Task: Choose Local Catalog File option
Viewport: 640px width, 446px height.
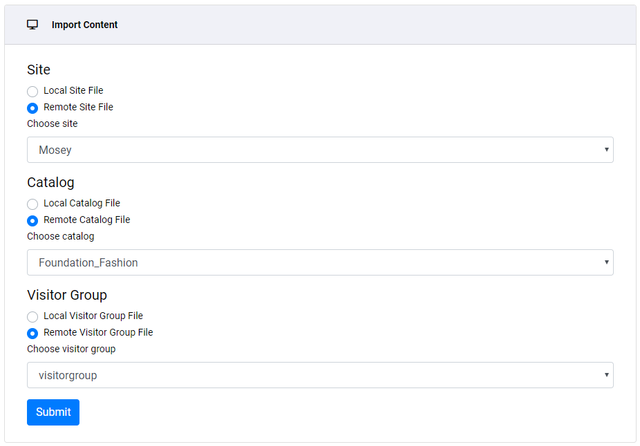Action: pyautogui.click(x=33, y=204)
